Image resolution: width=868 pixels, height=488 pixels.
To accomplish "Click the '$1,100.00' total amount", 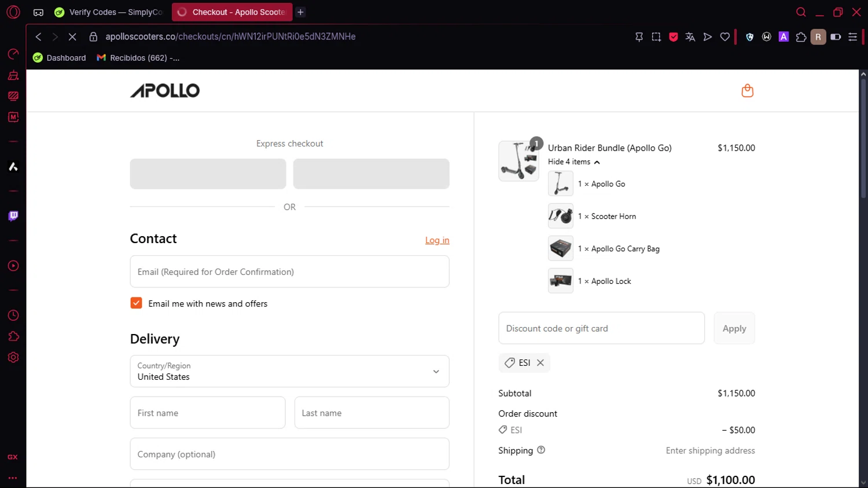I will (730, 480).
